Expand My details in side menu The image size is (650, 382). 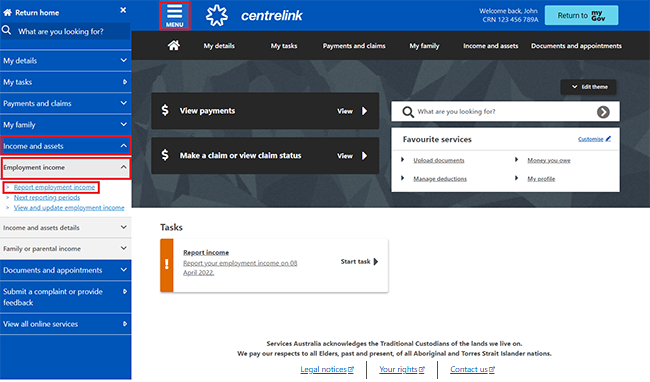pyautogui.click(x=65, y=61)
